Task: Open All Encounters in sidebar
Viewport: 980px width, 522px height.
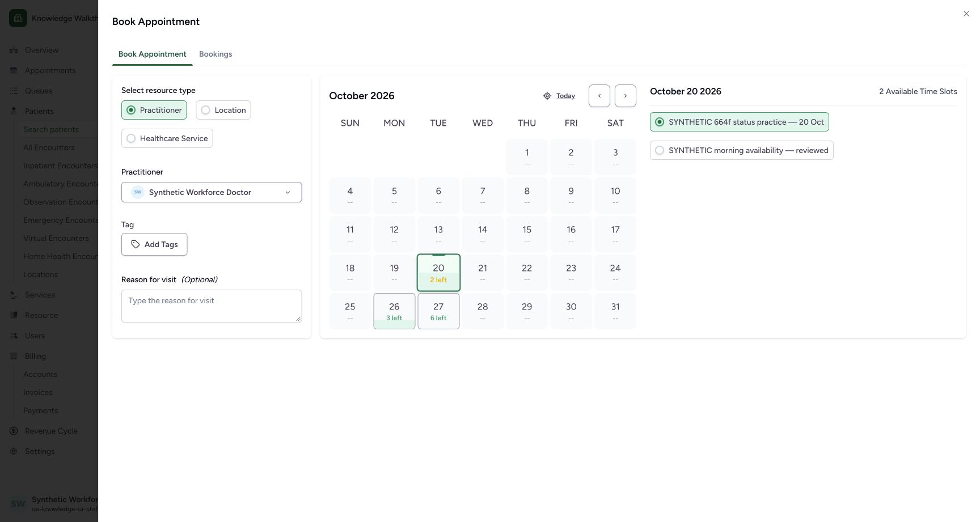Action: (x=49, y=147)
